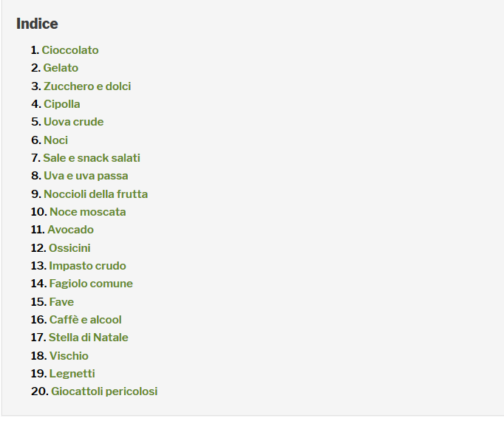Jump to Uva e uva passa
This screenshot has width=504, height=421.
coord(86,176)
